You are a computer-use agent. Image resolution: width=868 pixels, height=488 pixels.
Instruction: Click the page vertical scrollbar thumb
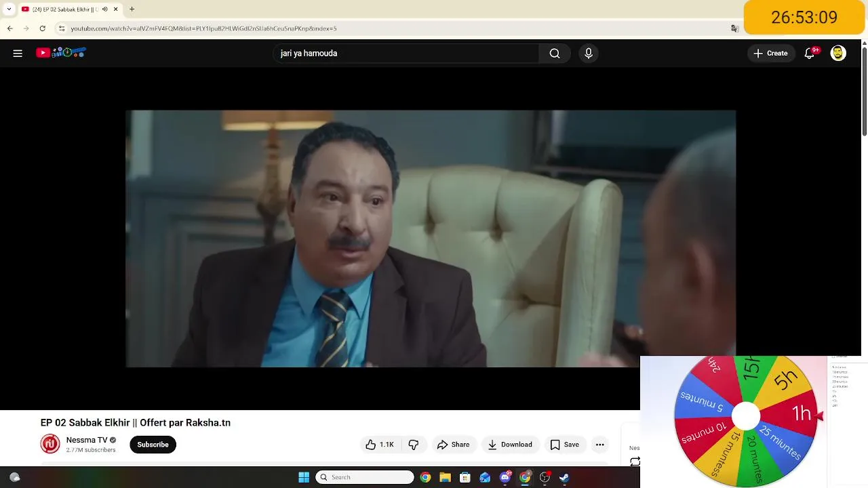pyautogui.click(x=864, y=91)
